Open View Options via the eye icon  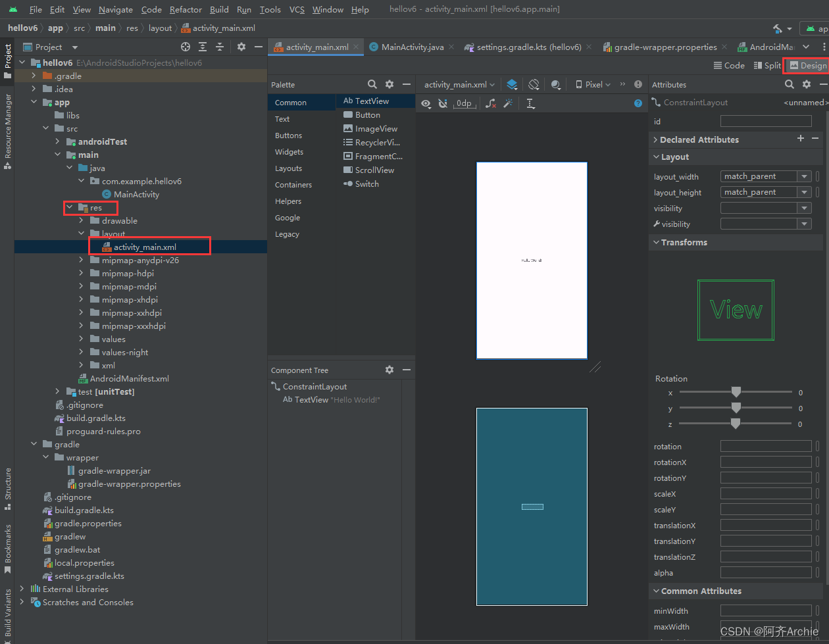click(x=426, y=103)
